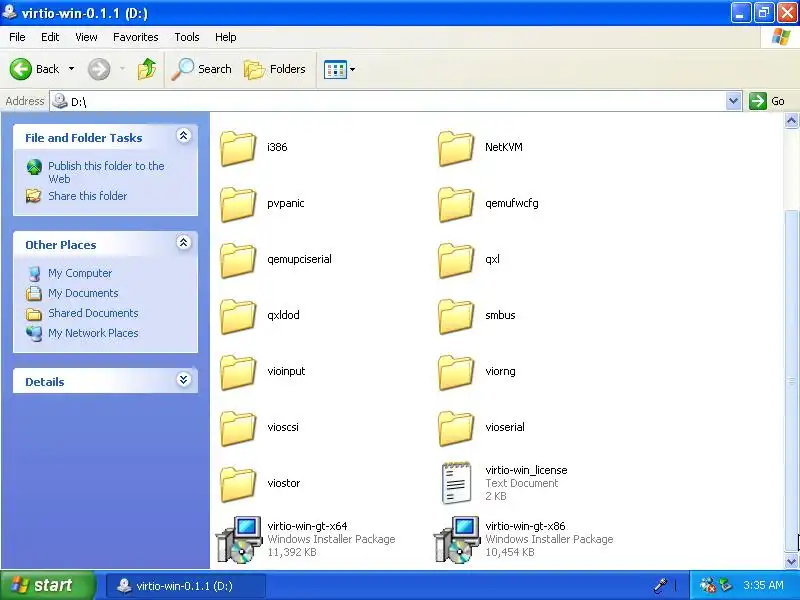
Task: Collapse the File and Folder Tasks panel
Action: [184, 136]
